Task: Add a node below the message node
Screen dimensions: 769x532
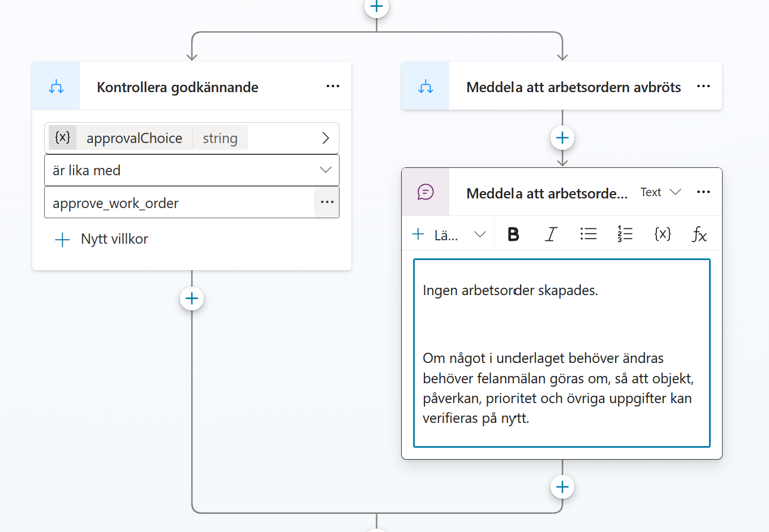Action: [x=562, y=487]
